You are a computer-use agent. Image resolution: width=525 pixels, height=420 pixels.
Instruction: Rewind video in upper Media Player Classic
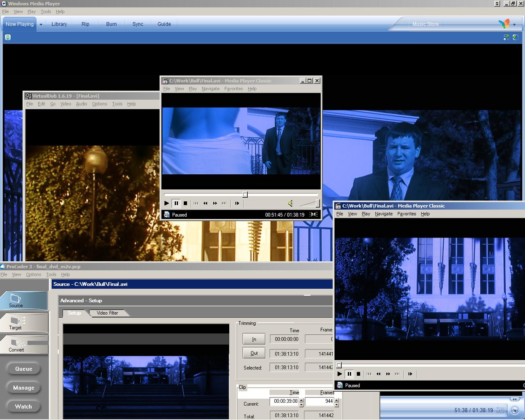click(x=205, y=203)
